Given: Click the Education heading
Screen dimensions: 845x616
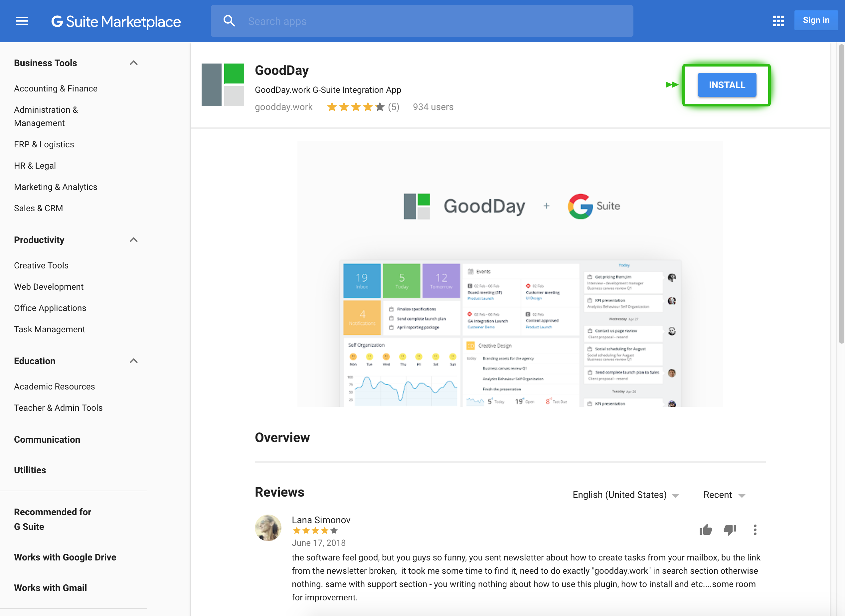Looking at the screenshot, I should point(34,361).
